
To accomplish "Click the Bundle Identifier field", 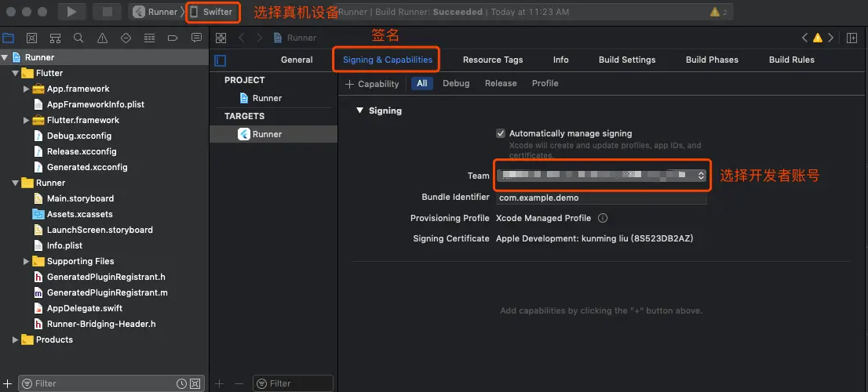I will (601, 198).
